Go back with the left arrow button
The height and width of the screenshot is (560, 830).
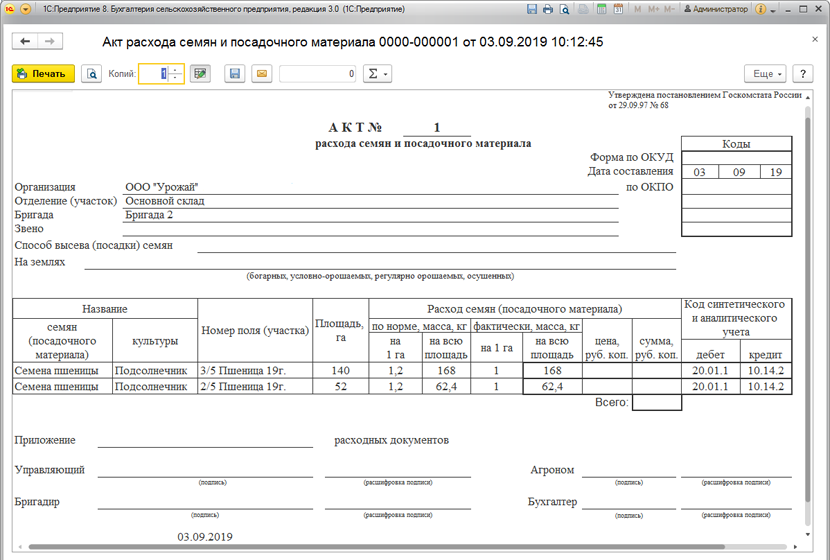click(x=25, y=41)
